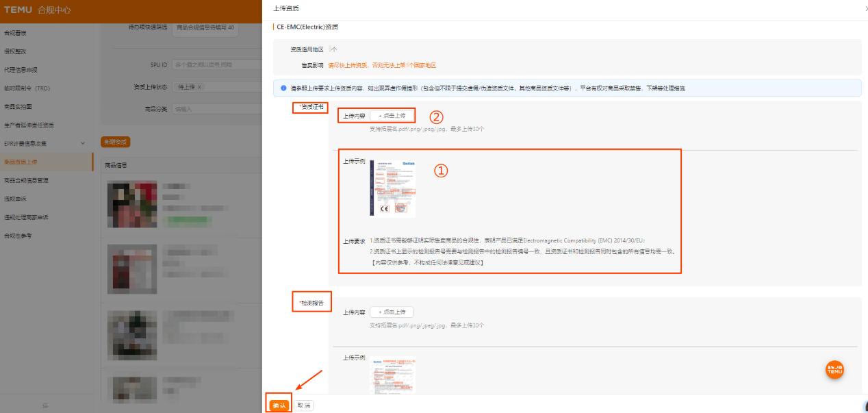Click 点击上传 under 资质证书
Viewport: 868px width, 413px height.
click(x=392, y=115)
